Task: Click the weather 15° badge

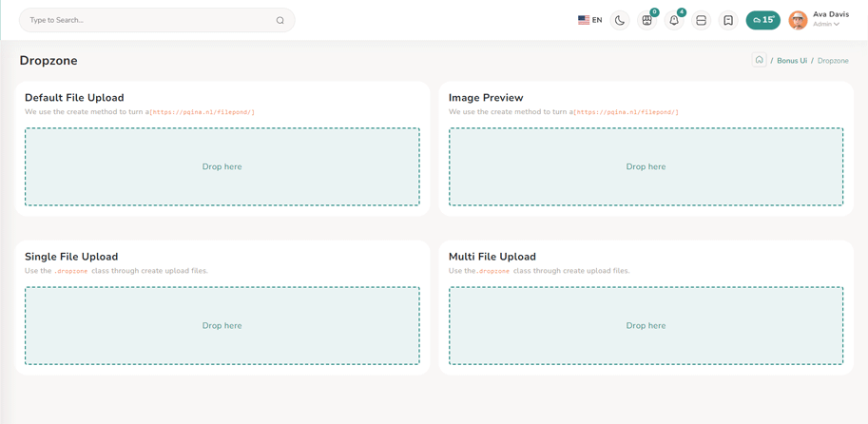Action: click(762, 20)
